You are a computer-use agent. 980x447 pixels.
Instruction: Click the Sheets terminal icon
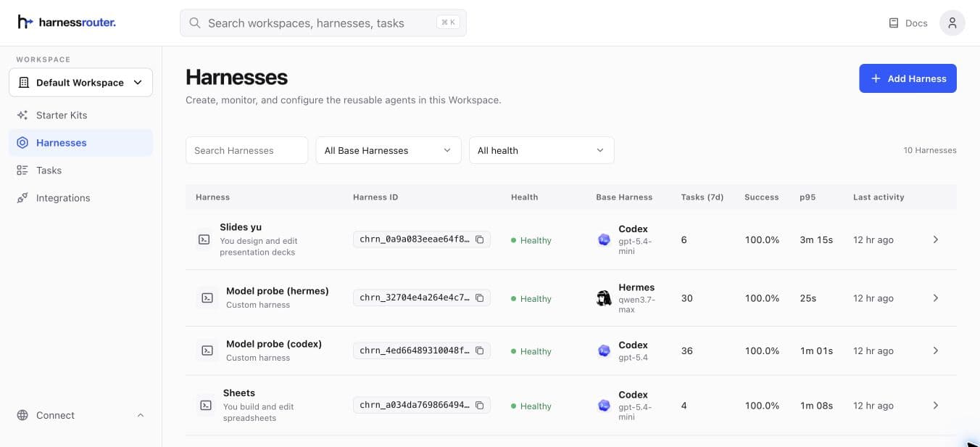206,406
